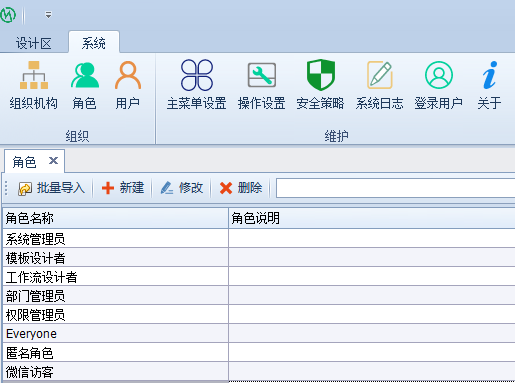Select the 工作流设计者 row
Screen dimensions: 515x383
tap(259, 276)
